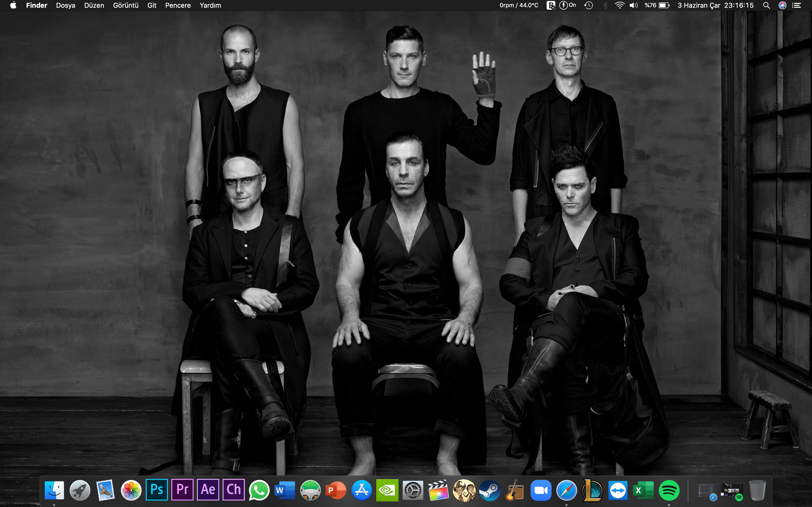This screenshot has height=507, width=812.
Task: Open Zoom from the dock
Action: pos(541,490)
